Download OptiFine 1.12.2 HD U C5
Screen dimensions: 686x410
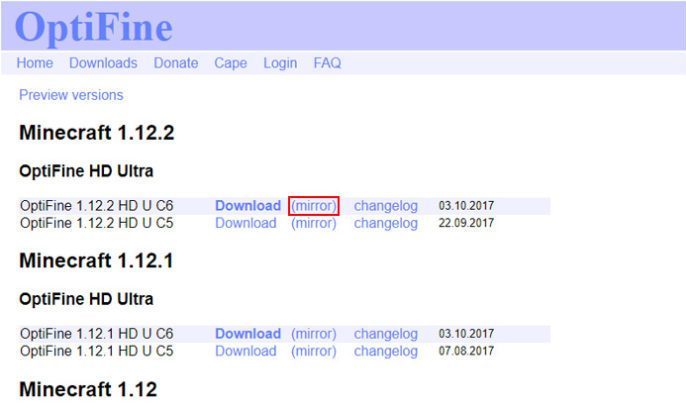[246, 223]
